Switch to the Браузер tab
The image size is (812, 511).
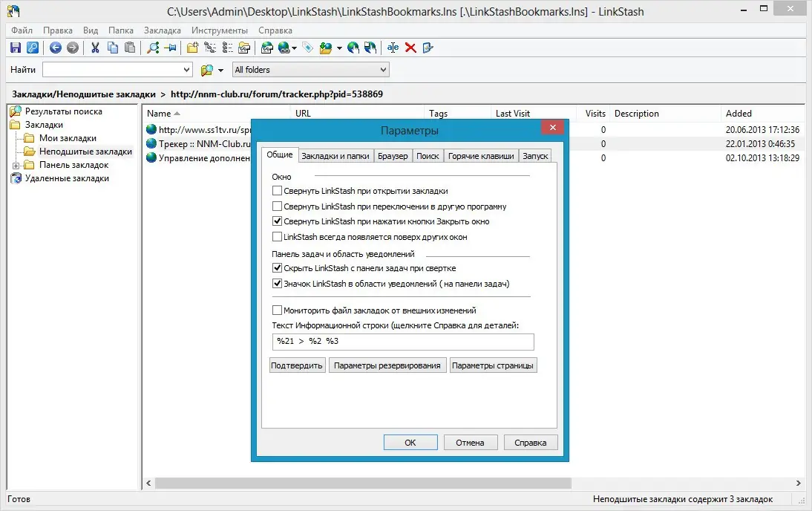pyautogui.click(x=393, y=156)
